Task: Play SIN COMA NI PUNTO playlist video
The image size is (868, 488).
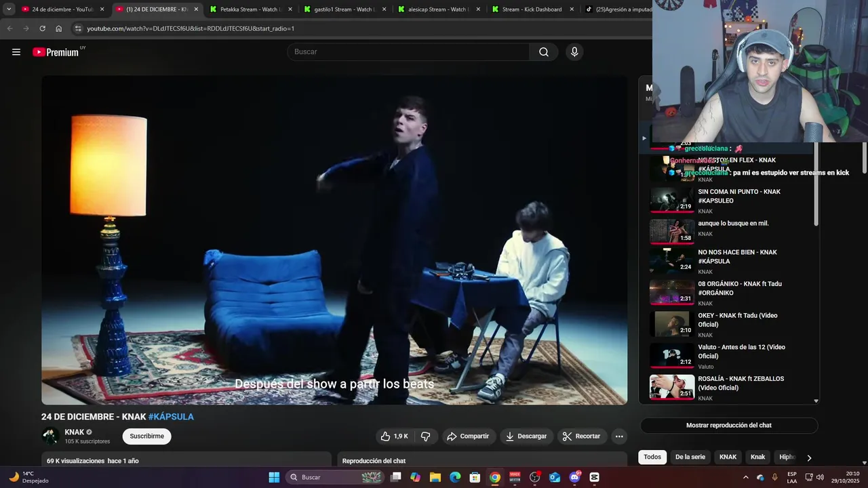Action: [x=729, y=201]
